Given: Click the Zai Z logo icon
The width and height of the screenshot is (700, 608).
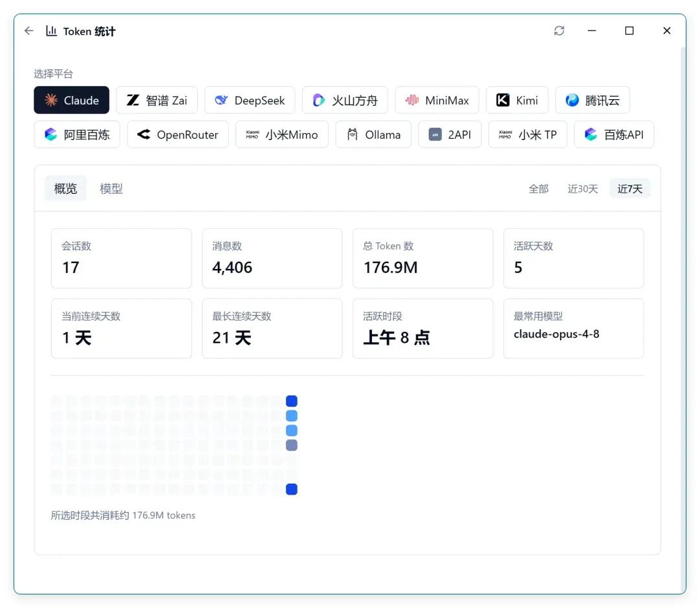Looking at the screenshot, I should click(133, 100).
